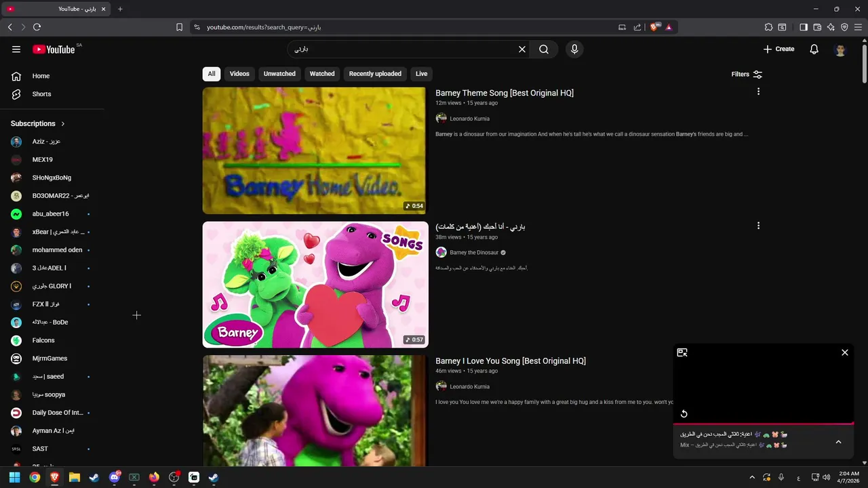Viewport: 868px width, 488px height.
Task: Open the Brave VPN shield icon
Action: click(844, 27)
